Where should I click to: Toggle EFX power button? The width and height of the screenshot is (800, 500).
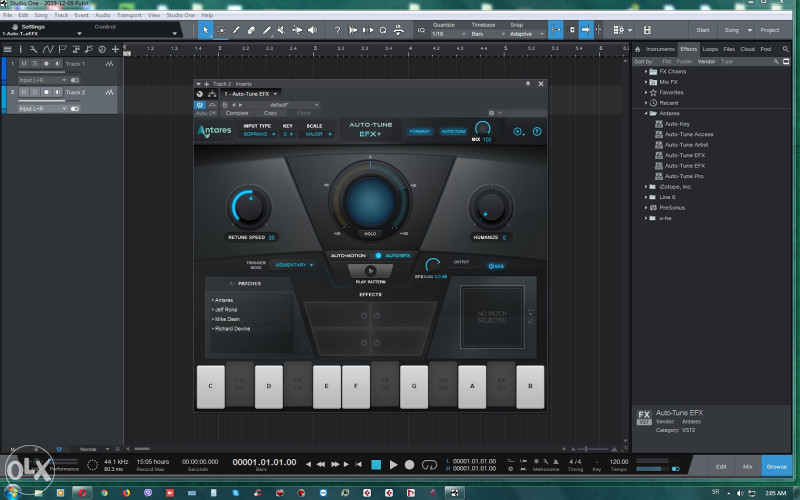(496, 266)
